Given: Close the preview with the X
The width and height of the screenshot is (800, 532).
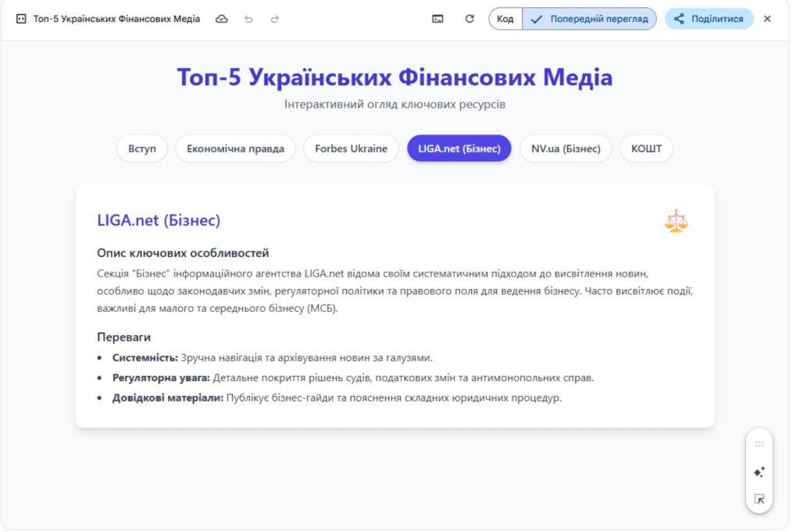Looking at the screenshot, I should 766,18.
